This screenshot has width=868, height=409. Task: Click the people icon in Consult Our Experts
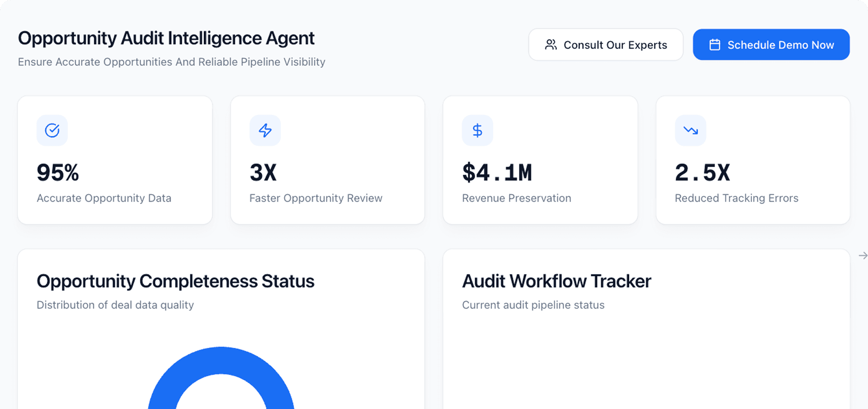click(x=551, y=45)
